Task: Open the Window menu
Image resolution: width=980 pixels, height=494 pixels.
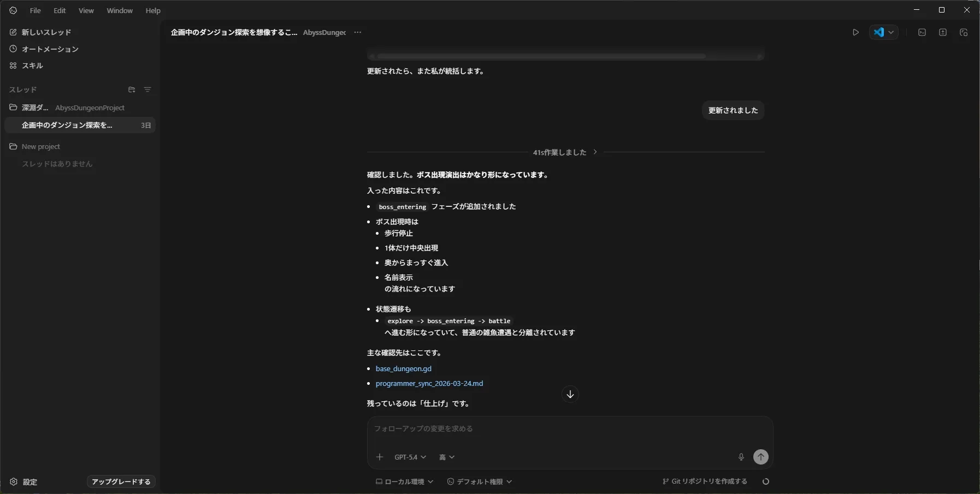Action: pyautogui.click(x=120, y=10)
